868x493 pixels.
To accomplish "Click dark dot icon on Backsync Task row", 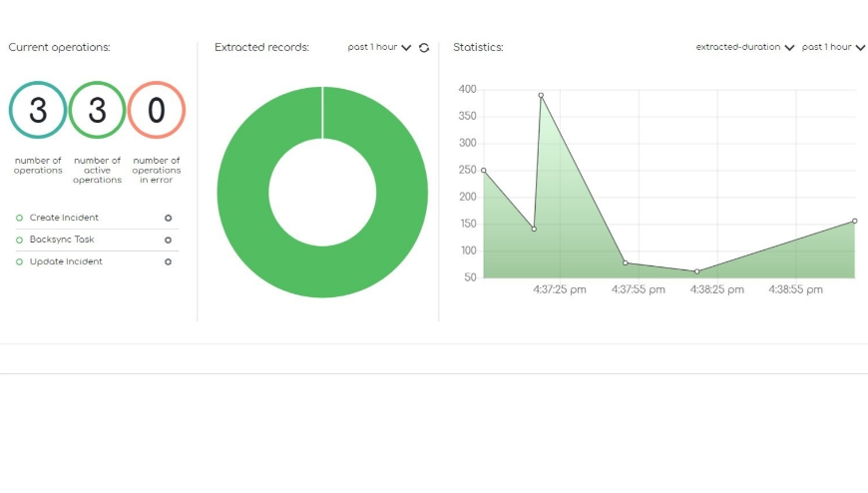I will (x=169, y=240).
